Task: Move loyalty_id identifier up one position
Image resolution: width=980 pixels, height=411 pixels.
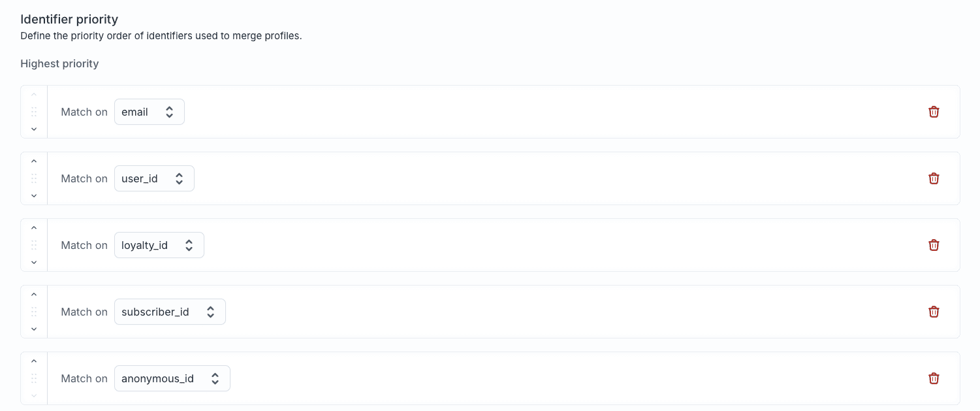Action: click(x=34, y=228)
